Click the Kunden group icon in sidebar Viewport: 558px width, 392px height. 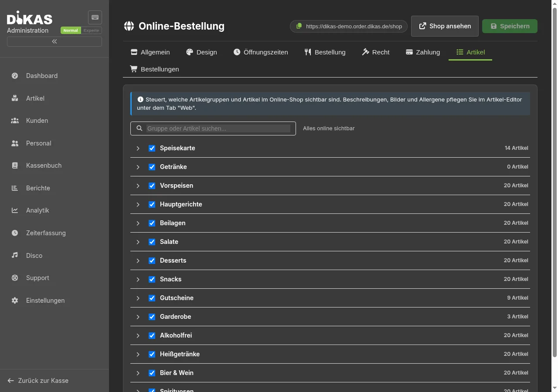pos(15,121)
